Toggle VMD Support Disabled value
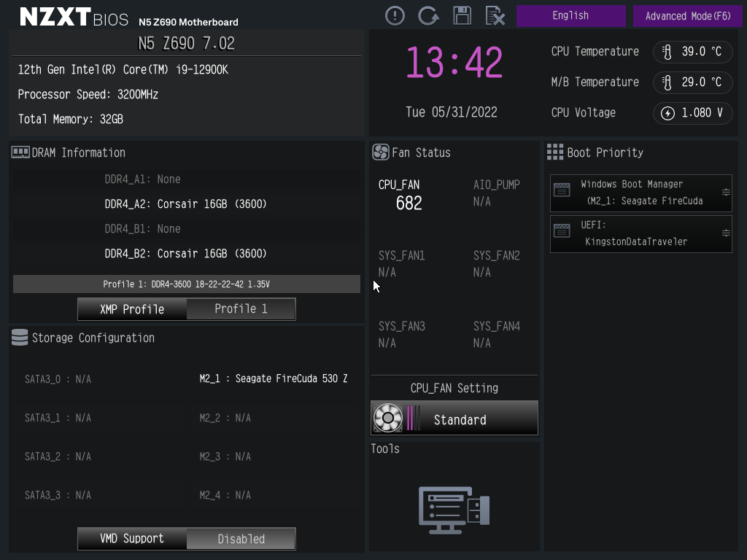Screen dimensions: 747x560 (241, 539)
